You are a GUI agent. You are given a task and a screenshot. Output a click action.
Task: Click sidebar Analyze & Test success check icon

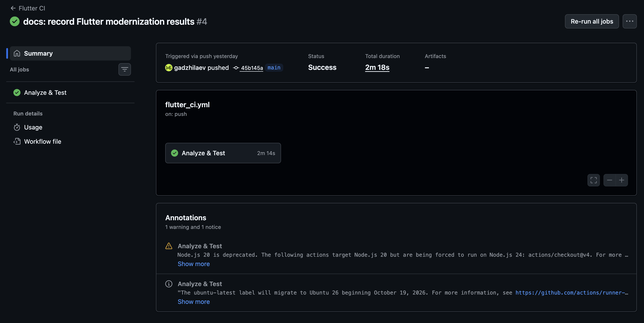tap(17, 93)
